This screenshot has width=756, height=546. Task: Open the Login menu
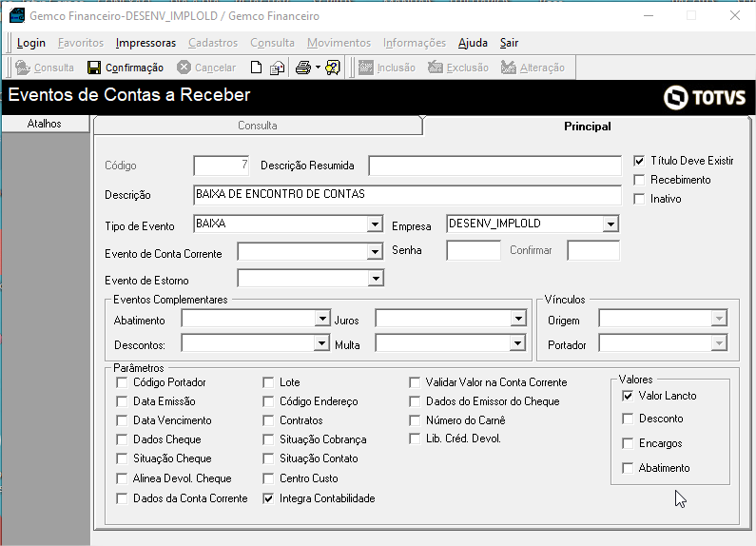pos(31,43)
